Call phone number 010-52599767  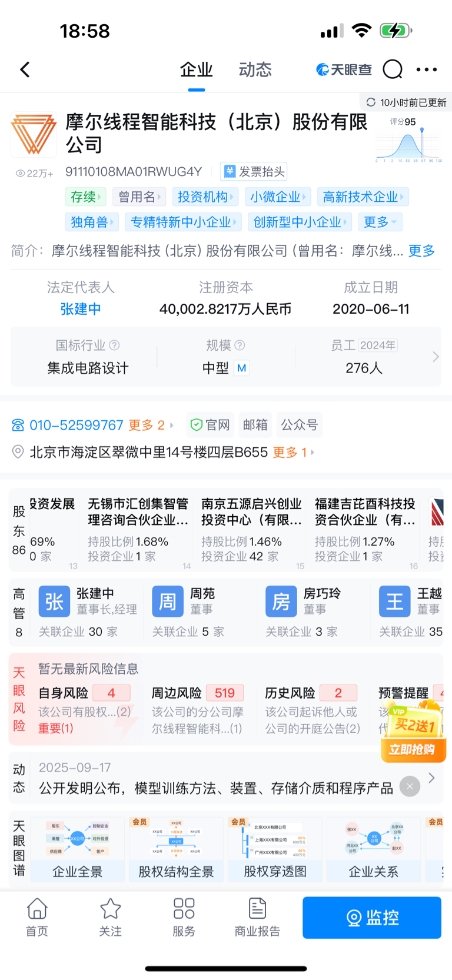coord(77,425)
